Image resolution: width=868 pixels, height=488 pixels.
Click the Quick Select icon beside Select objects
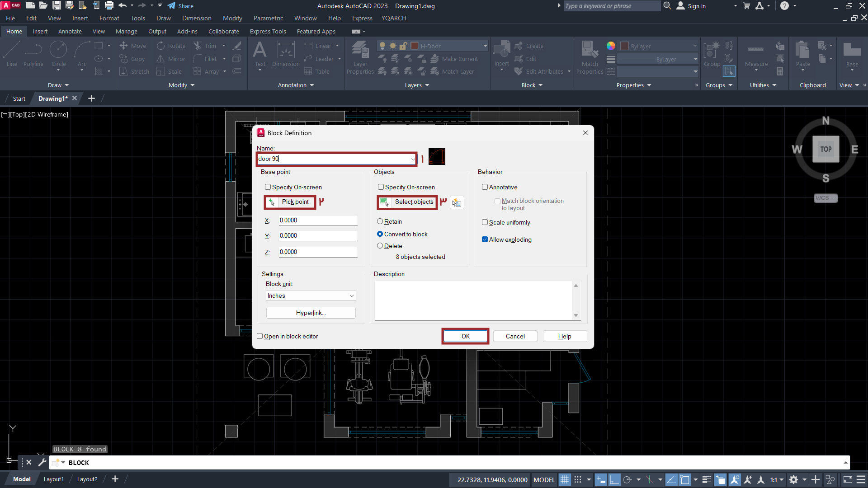[457, 202]
